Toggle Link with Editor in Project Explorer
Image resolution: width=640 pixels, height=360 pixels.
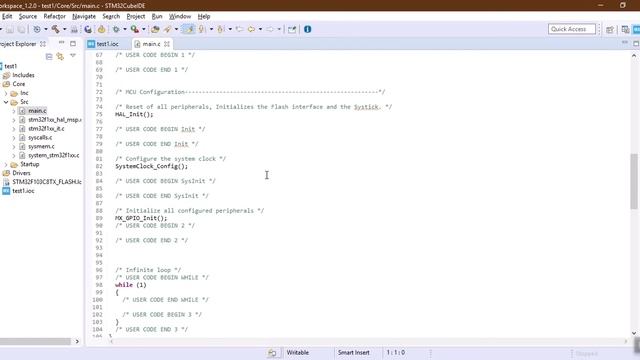(x=60, y=56)
